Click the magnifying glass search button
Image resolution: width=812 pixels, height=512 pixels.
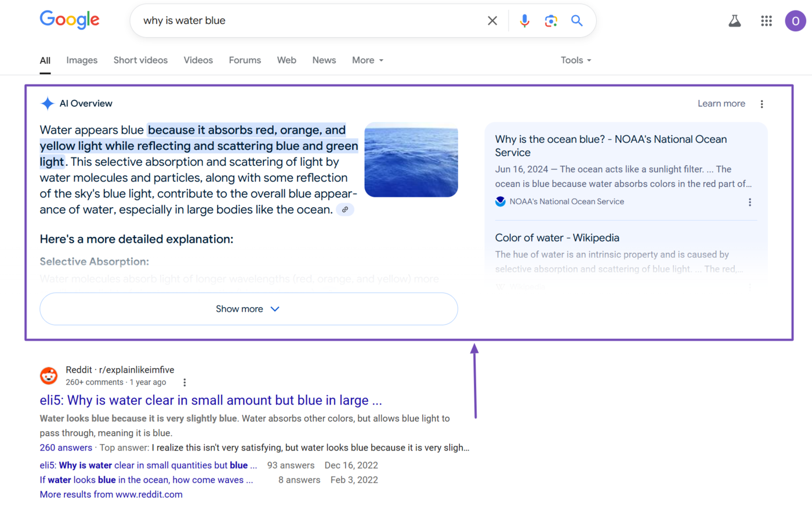coord(577,21)
